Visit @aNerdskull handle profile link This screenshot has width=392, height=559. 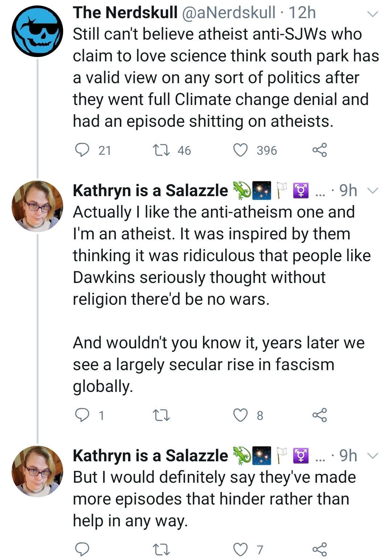tap(228, 13)
